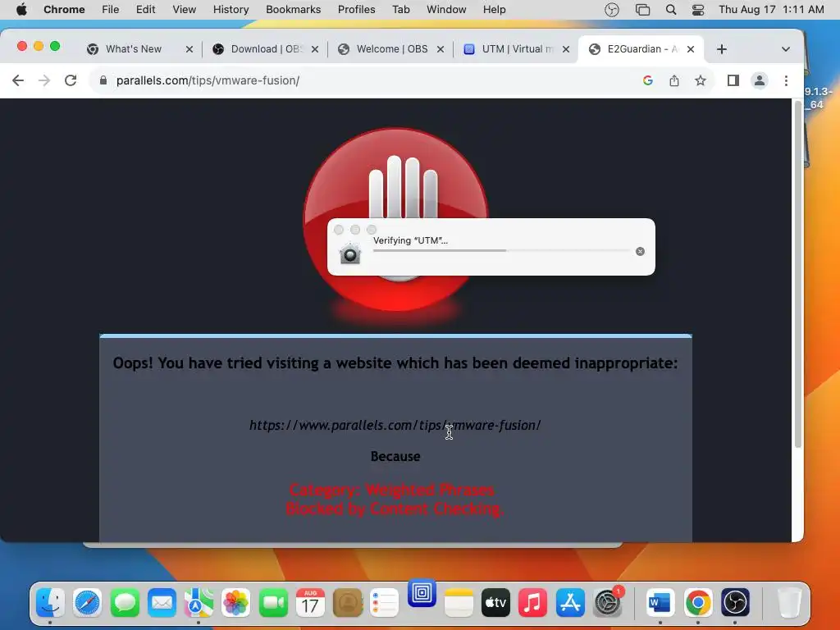Image resolution: width=840 pixels, height=630 pixels.
Task: Switch to Welcome | OBS tab
Action: (390, 49)
